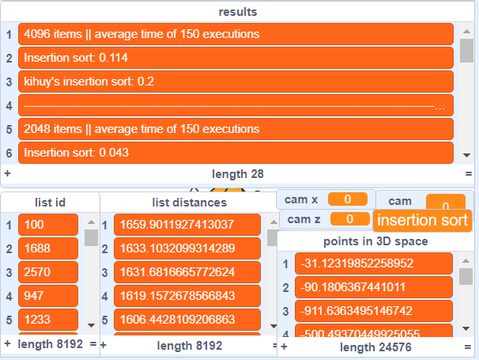Select result row 'kihuy's insertion sort: 0.2'

(x=236, y=82)
